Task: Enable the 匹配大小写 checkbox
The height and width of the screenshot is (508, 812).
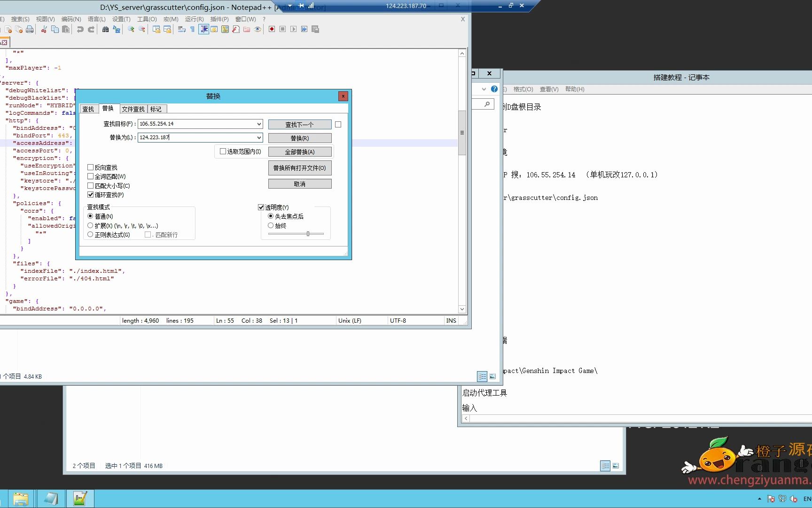Action: (91, 186)
